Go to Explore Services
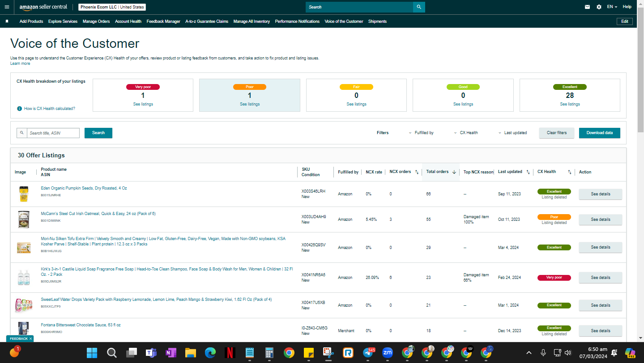The image size is (644, 363). [x=63, y=21]
